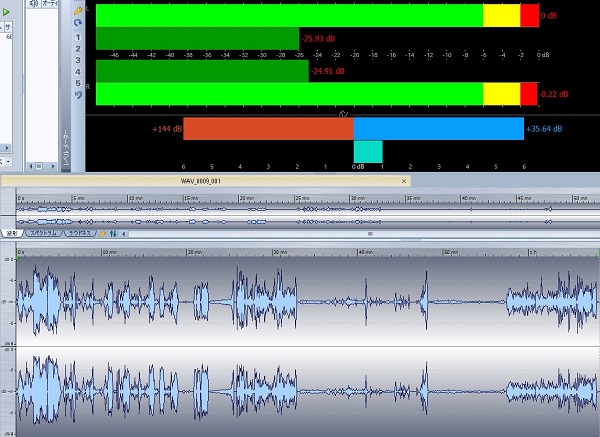Close the WAV_0009_001 file tab

[404, 181]
